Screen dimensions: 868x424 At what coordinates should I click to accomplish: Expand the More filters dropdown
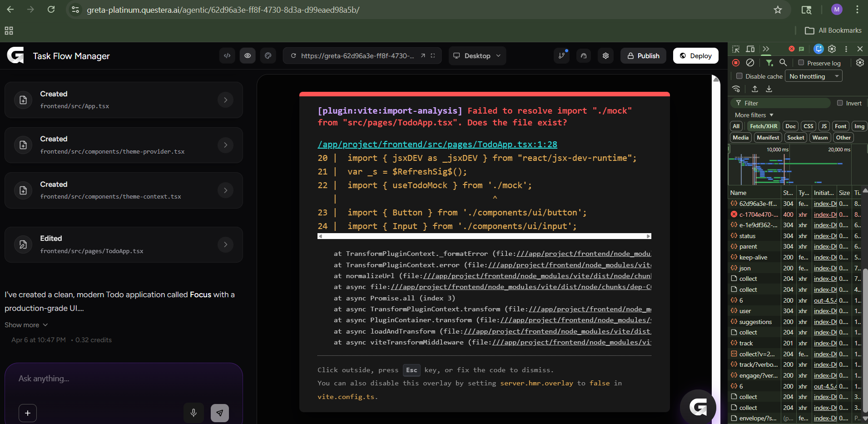pos(754,115)
